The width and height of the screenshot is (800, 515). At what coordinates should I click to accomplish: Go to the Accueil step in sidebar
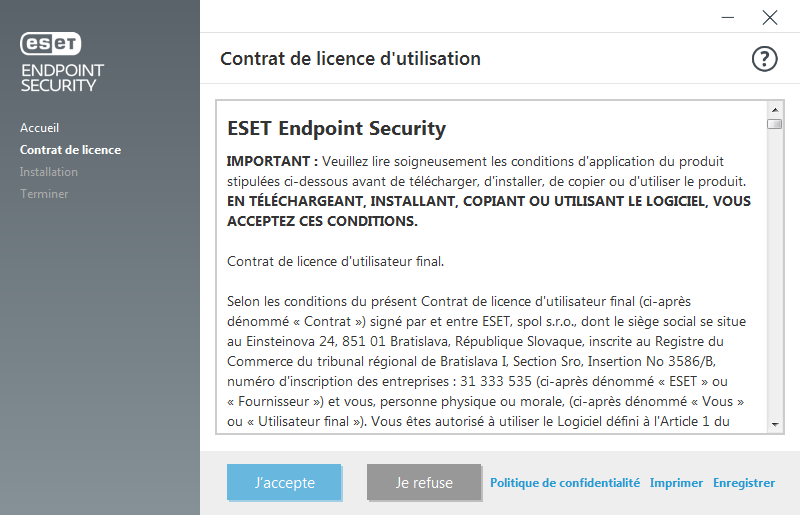[40, 128]
